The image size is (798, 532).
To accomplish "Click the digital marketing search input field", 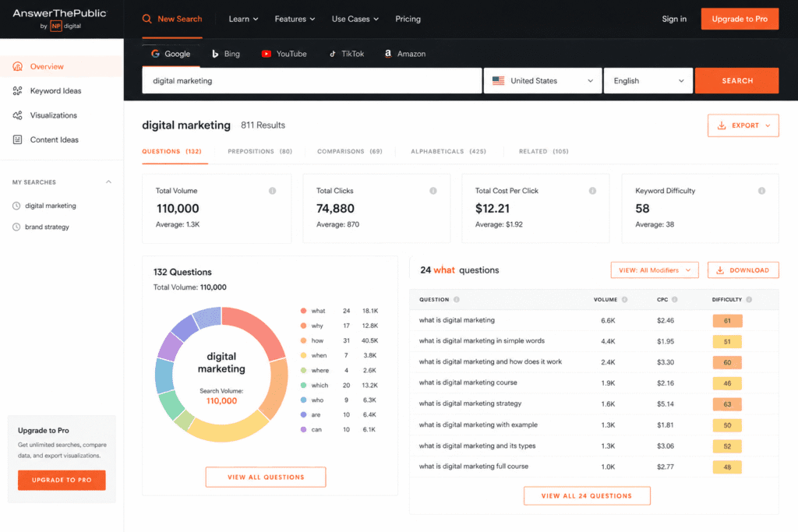I will 312,81.
